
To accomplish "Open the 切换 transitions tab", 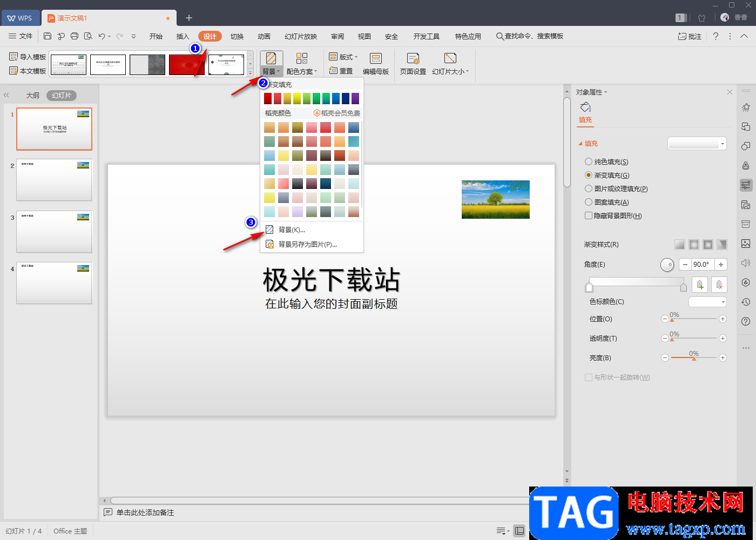I will pyautogui.click(x=237, y=36).
